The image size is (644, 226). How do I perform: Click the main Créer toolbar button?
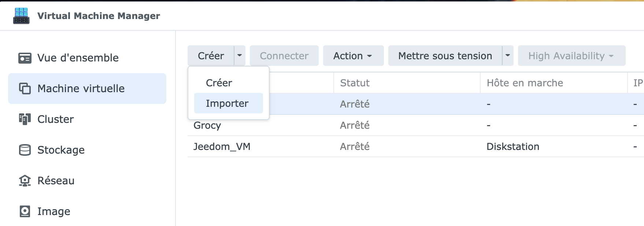pos(211,56)
